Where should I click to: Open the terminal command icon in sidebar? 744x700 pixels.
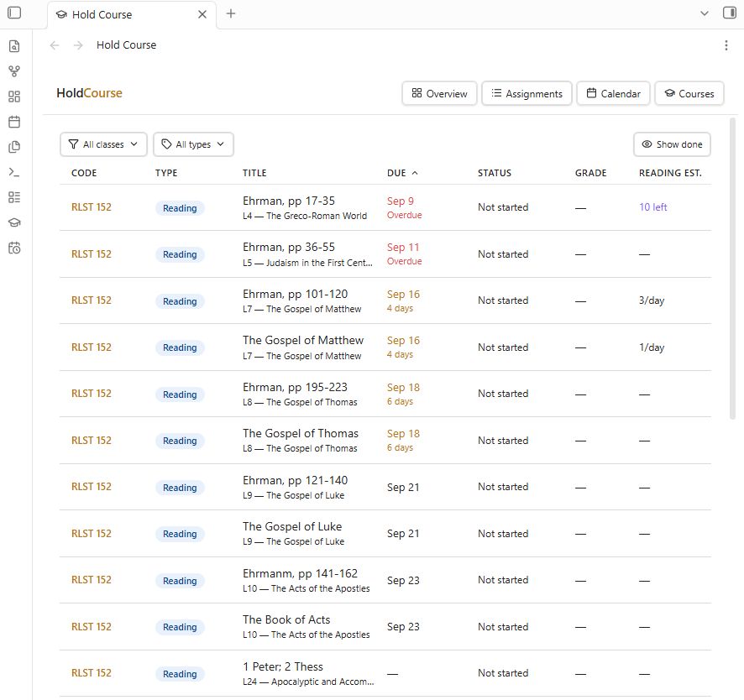(14, 172)
